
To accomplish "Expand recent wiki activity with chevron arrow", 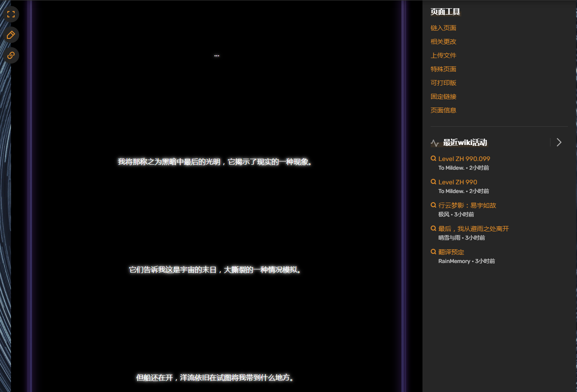I will click(559, 142).
